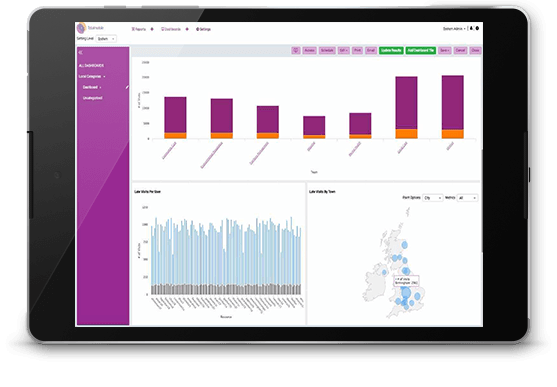Image resolution: width=557 pixels, height=387 pixels.
Task: Open the Edit dropdown button
Action: tap(344, 50)
